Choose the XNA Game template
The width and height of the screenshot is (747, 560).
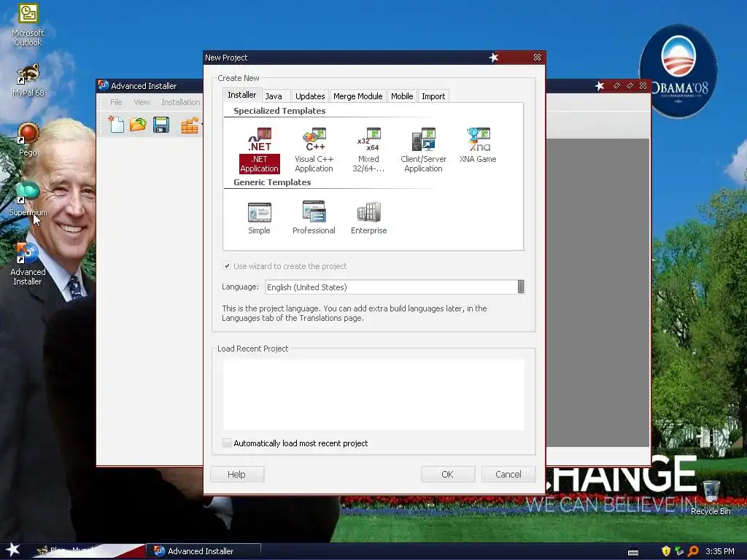coord(478,146)
